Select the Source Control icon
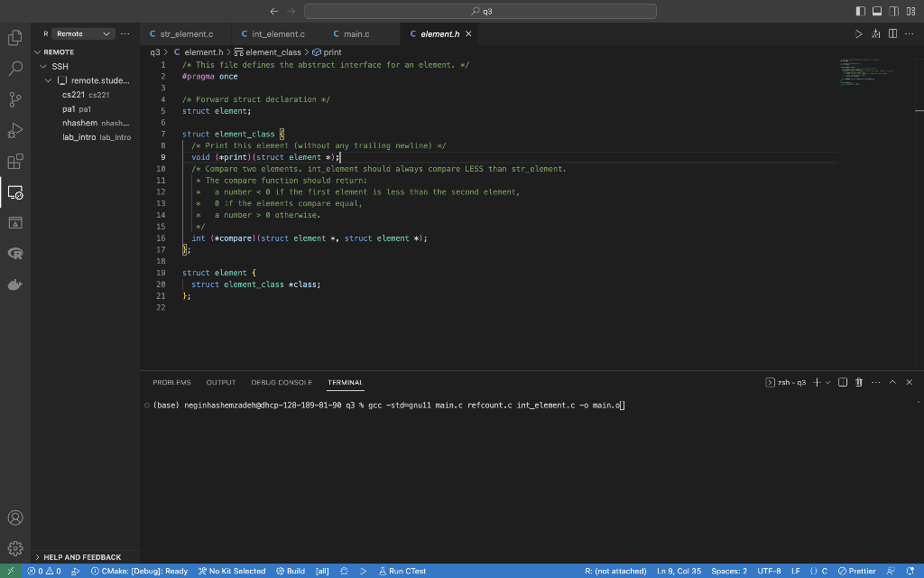This screenshot has height=578, width=924. tap(14, 99)
